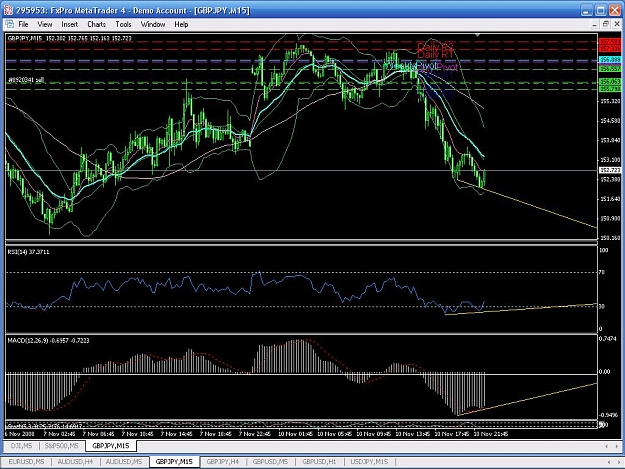The image size is (625, 469).
Task: Select GBPJPY,M15 tab beside S&P500,M5
Action: [x=110, y=445]
